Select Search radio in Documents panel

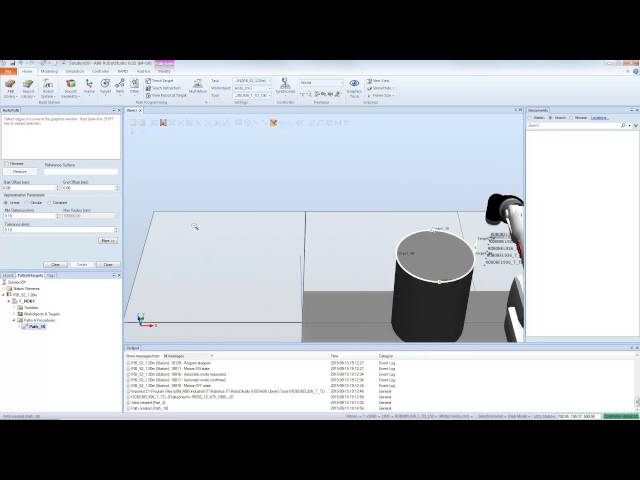point(550,118)
